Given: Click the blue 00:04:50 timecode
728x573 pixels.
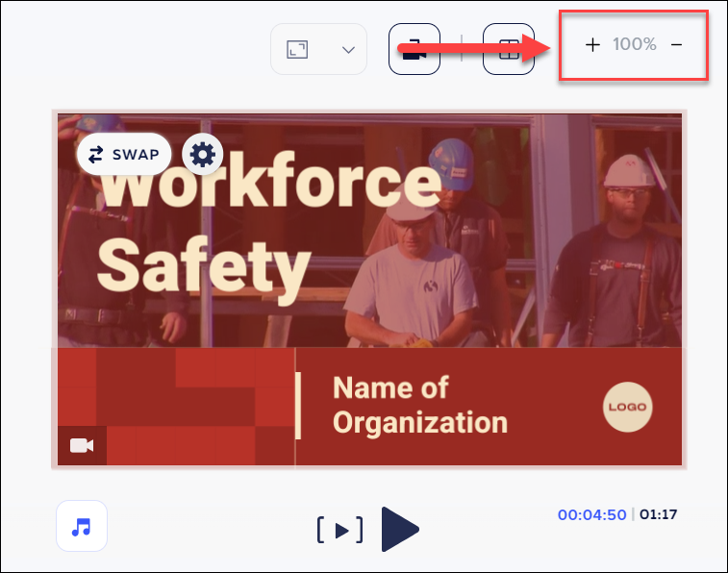Looking at the screenshot, I should [x=591, y=515].
